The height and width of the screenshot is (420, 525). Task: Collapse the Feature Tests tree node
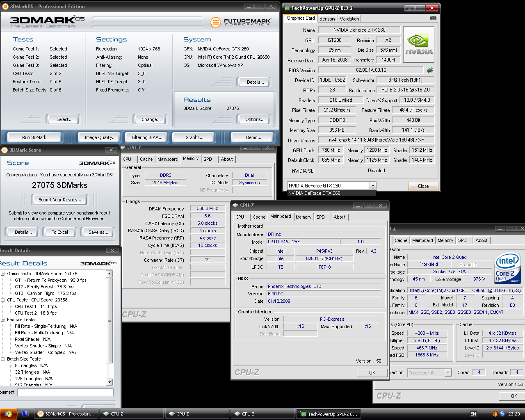3,320
